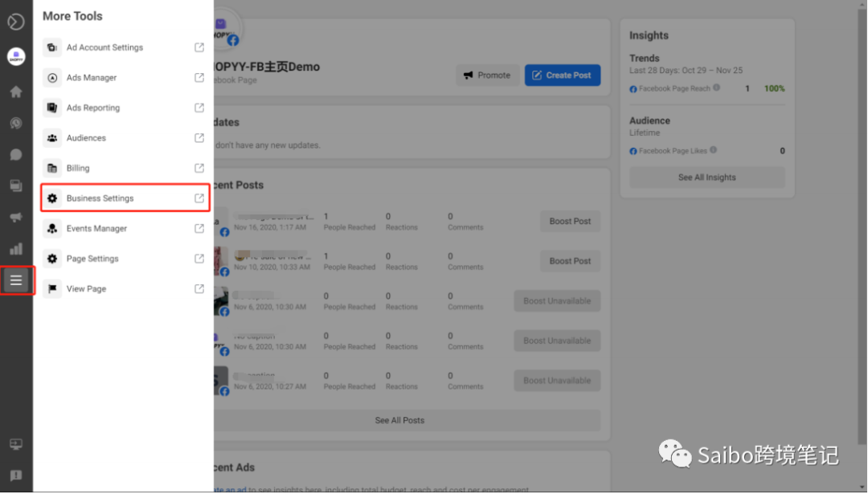Click the Events Manager icon
The image size is (868, 494).
tap(52, 228)
